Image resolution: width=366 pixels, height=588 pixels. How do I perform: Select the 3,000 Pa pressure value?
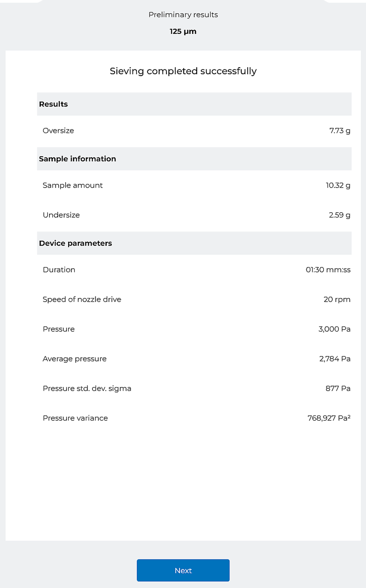coord(334,329)
